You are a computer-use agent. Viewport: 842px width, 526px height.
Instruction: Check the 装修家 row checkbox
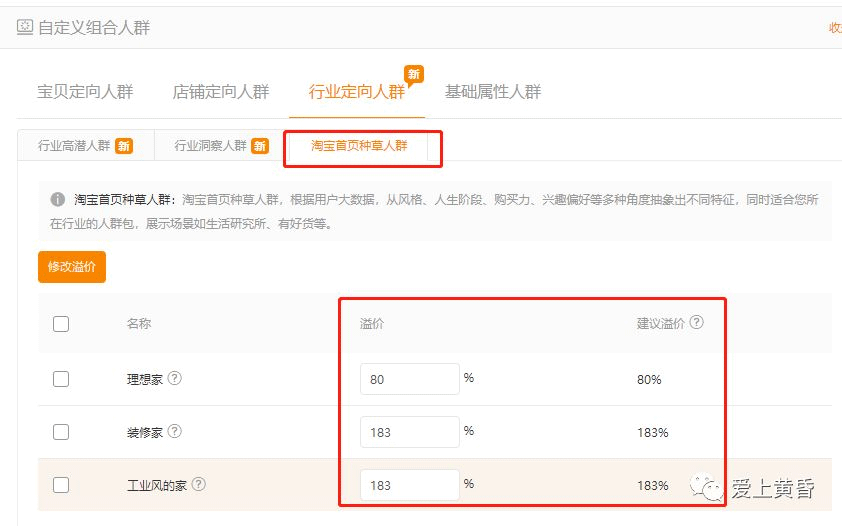(x=61, y=432)
